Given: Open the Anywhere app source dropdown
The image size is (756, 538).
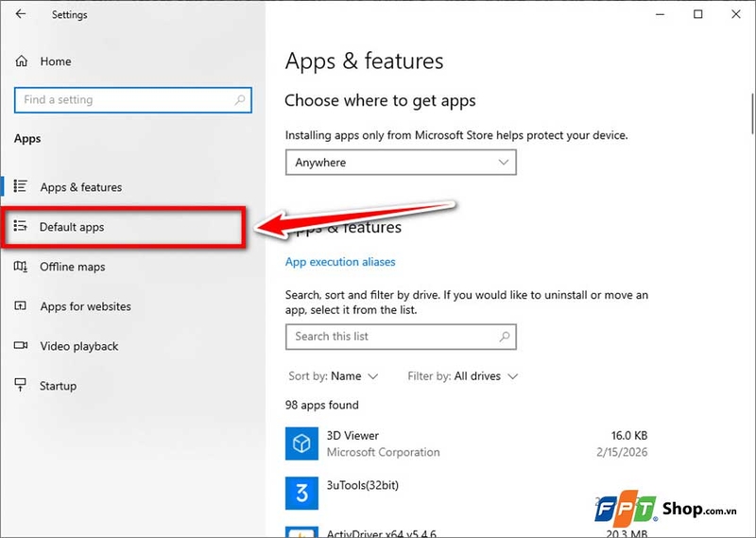Looking at the screenshot, I should [401, 162].
